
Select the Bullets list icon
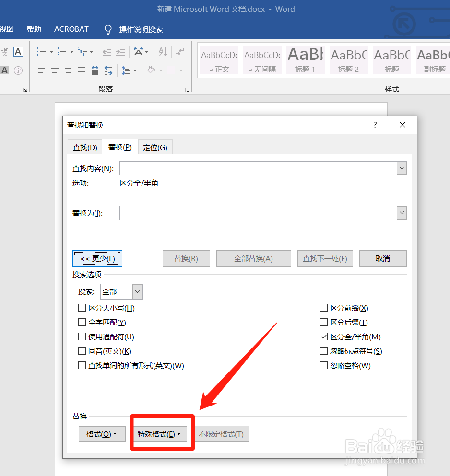pos(41,51)
